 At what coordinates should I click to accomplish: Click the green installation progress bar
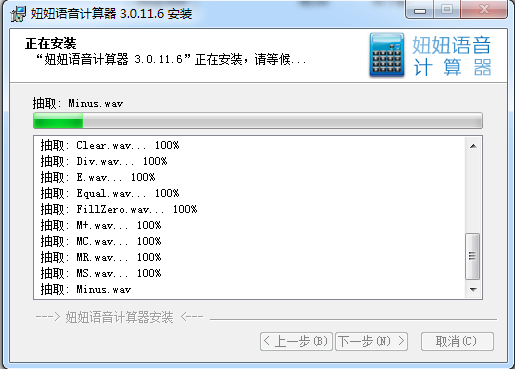tap(258, 121)
